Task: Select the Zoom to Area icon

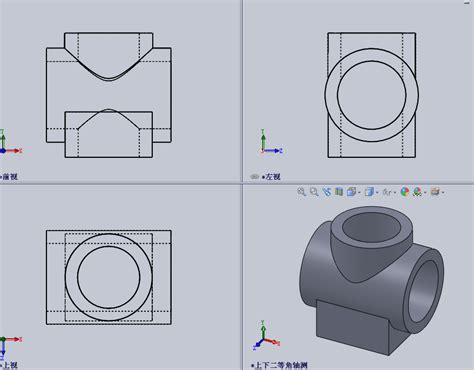Action: coord(314,192)
